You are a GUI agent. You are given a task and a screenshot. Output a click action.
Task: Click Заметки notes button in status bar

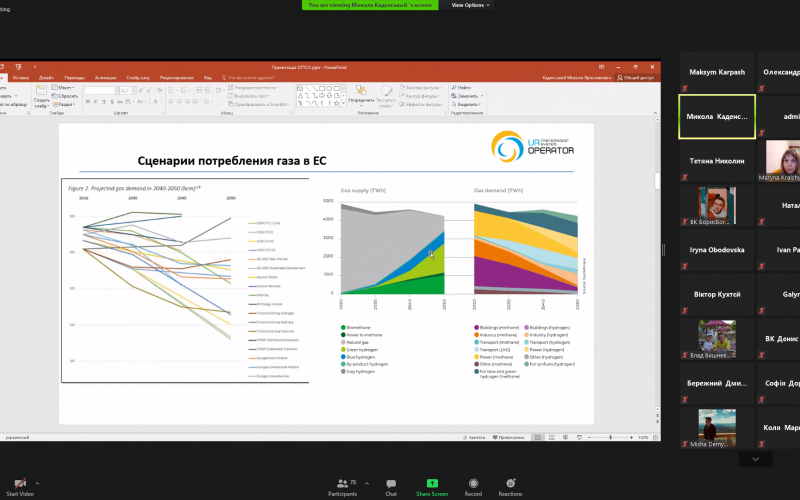tap(474, 438)
